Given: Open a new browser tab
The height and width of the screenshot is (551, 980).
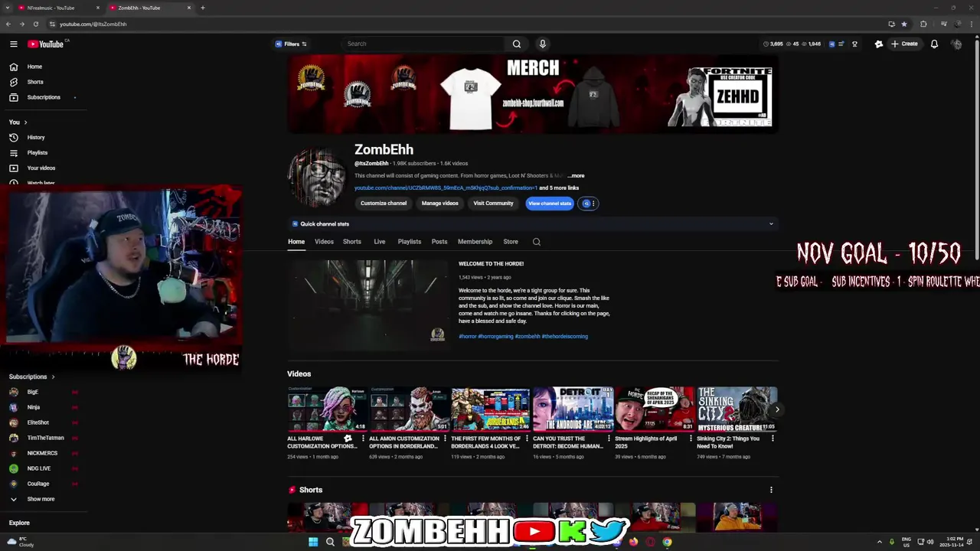Looking at the screenshot, I should [x=203, y=8].
